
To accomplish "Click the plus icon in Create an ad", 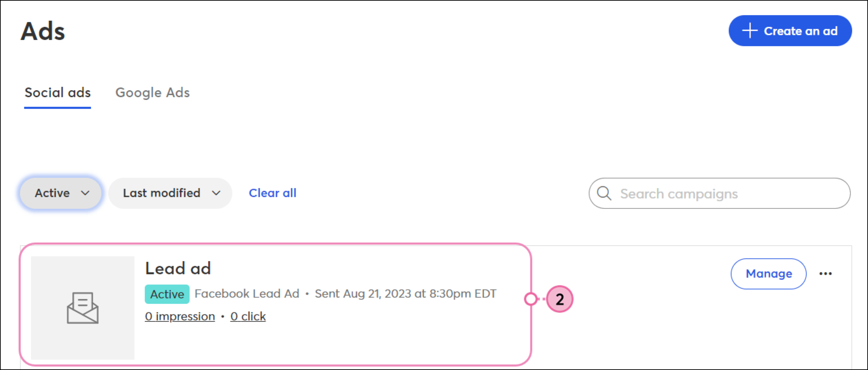I will pyautogui.click(x=749, y=31).
